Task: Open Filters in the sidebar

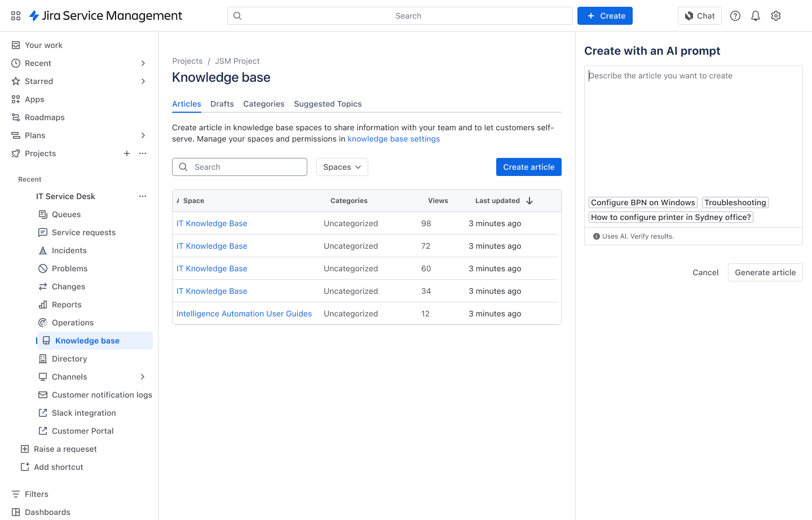Action: tap(36, 494)
